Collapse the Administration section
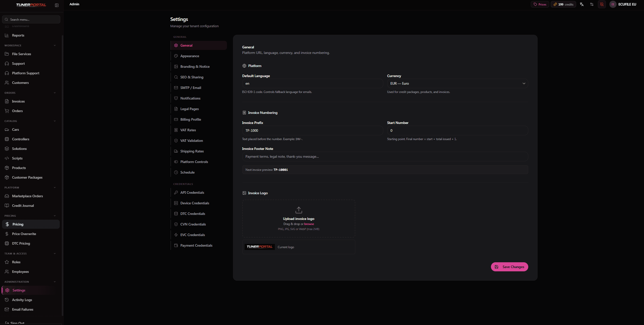The image size is (644, 325). 55,282
